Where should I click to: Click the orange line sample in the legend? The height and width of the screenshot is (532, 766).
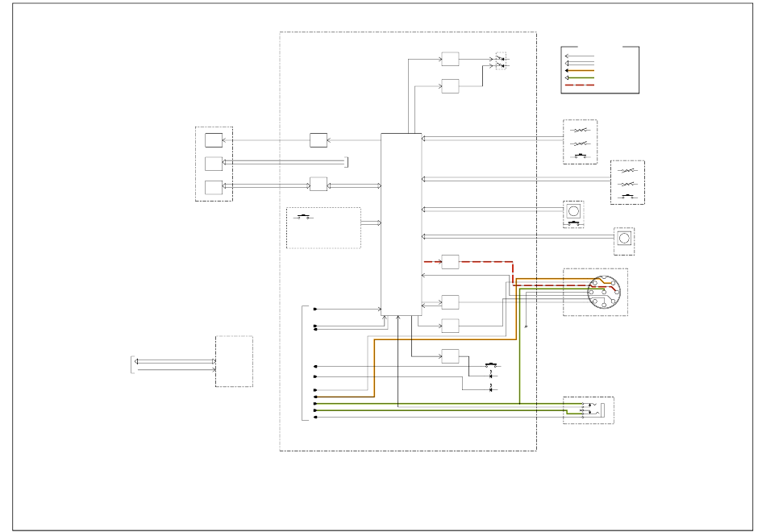pos(580,70)
